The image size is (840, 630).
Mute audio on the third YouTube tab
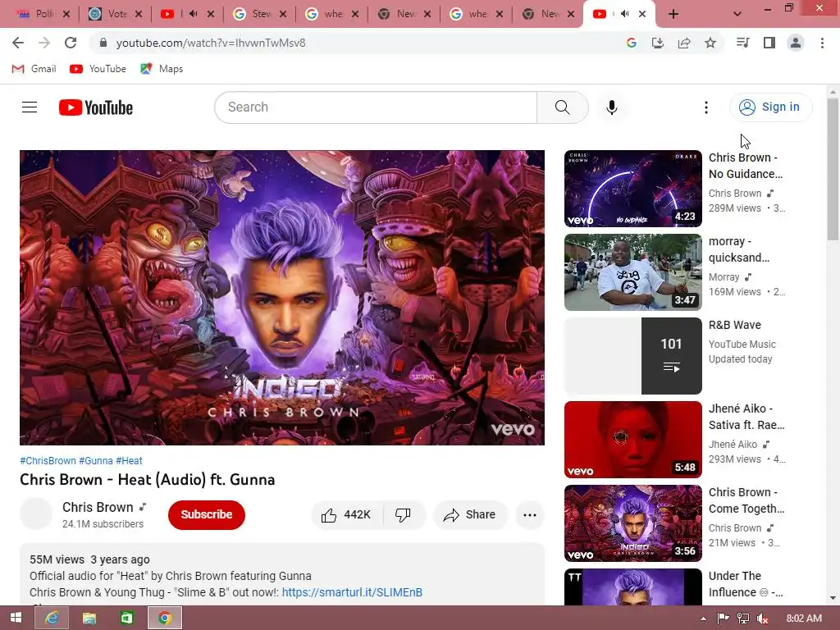(194, 14)
